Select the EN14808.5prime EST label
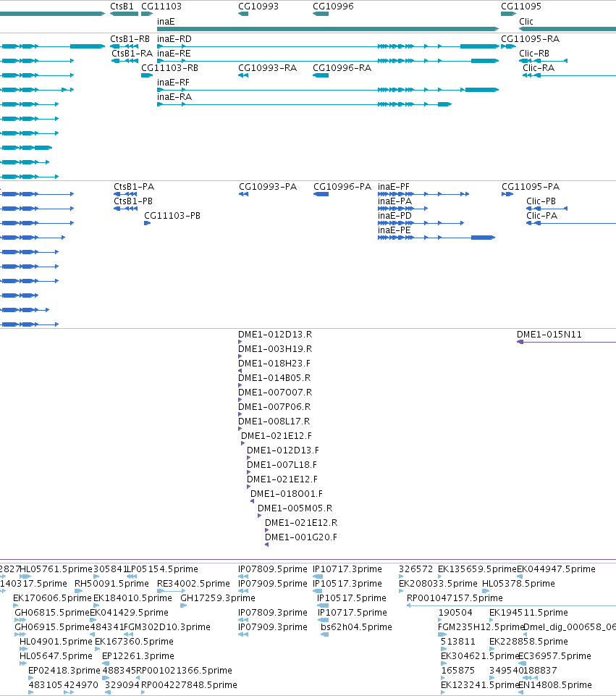 554,685
